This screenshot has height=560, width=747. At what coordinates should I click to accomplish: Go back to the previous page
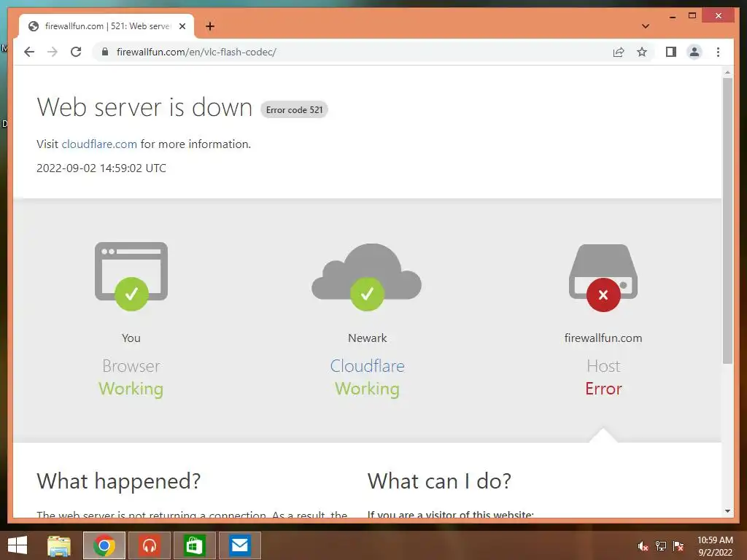29,52
